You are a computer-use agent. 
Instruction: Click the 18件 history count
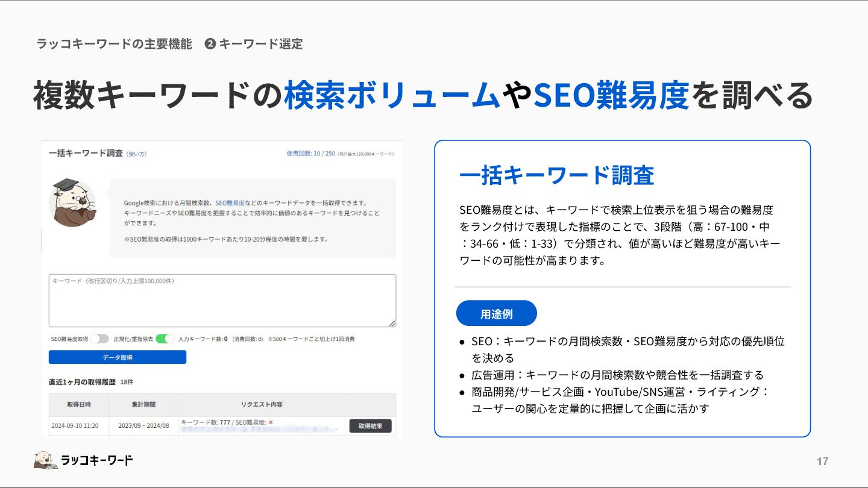tap(127, 382)
